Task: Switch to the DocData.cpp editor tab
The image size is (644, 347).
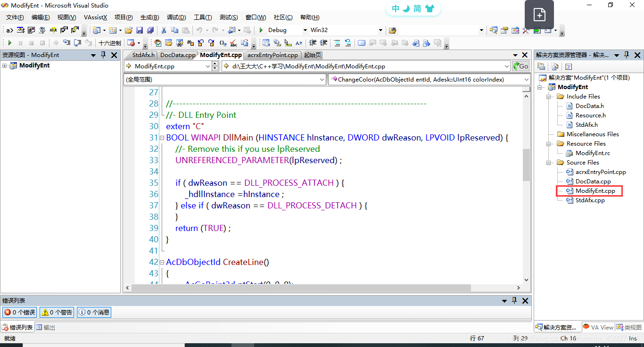Action: (178, 55)
